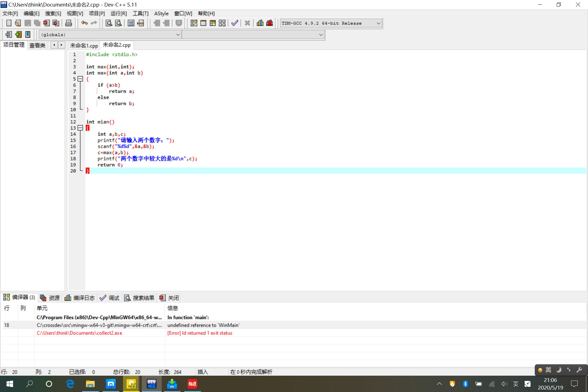Click the Delete Profiling Information icon
Screen dimensions: 588x392
click(269, 23)
